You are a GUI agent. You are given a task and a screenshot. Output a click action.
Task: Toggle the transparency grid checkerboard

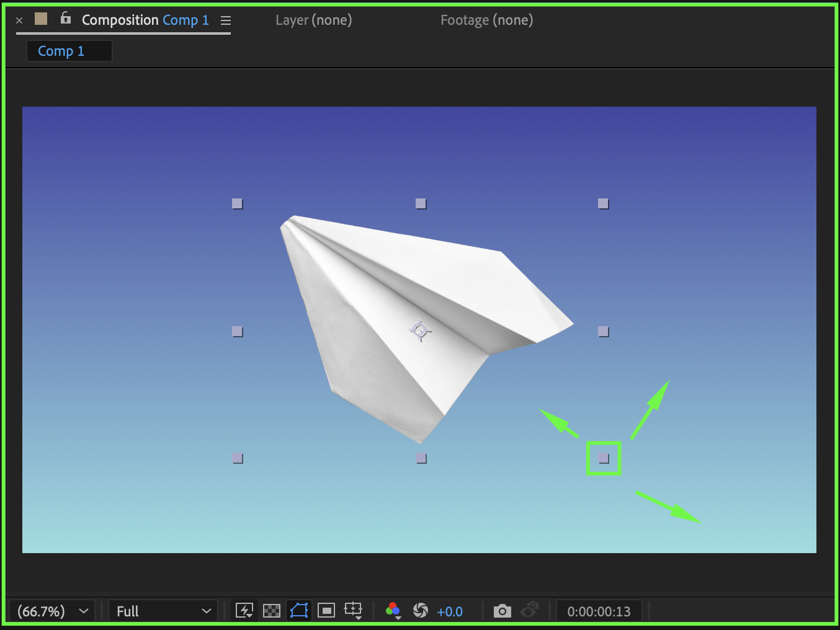click(272, 611)
